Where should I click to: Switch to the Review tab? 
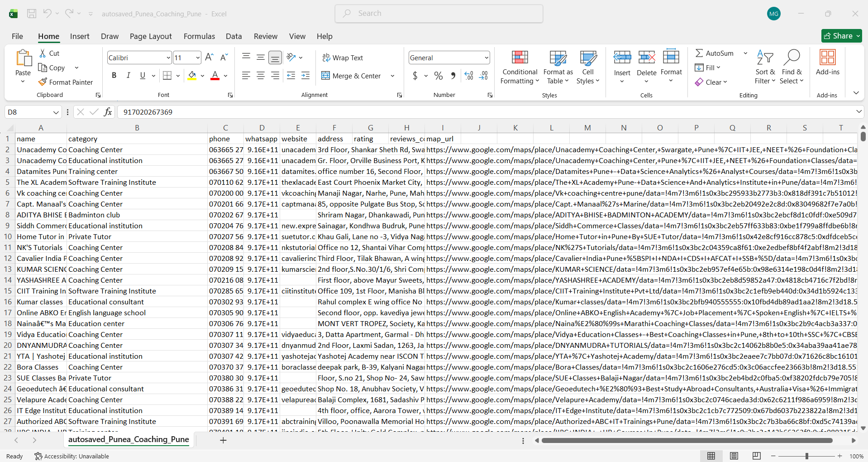click(266, 36)
